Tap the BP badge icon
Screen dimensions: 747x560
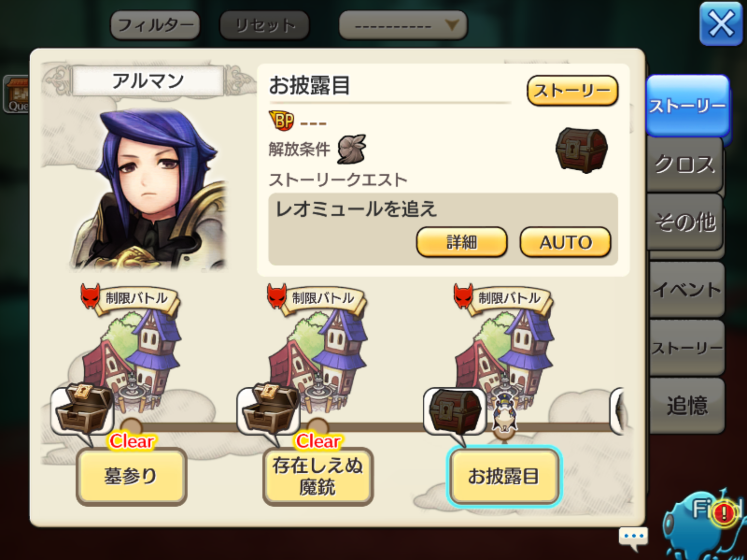(281, 120)
